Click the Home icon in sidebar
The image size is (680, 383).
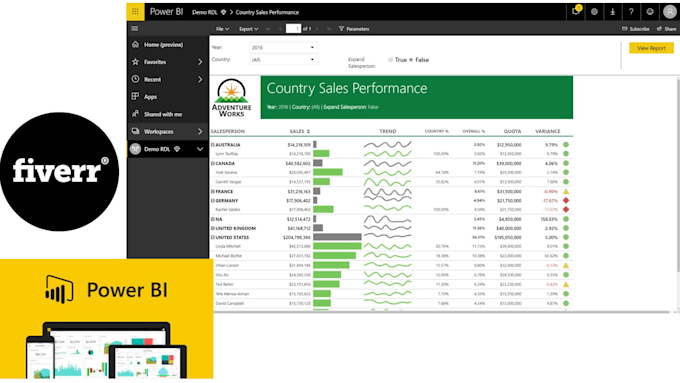click(x=135, y=44)
